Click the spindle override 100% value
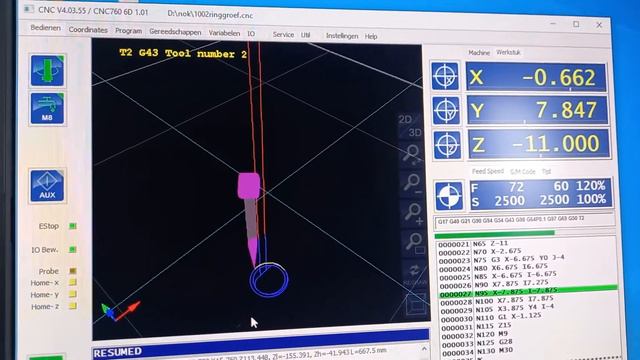Viewport: 640px width, 360px height. [x=591, y=199]
